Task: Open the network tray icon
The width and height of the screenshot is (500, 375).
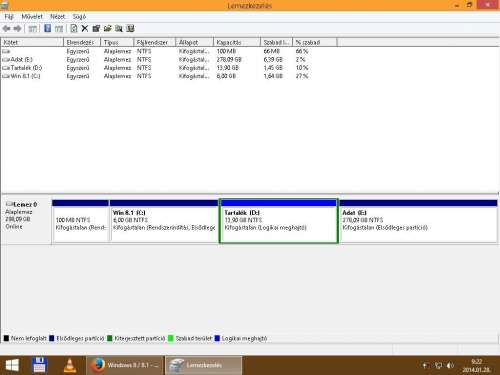Action: click(438, 366)
